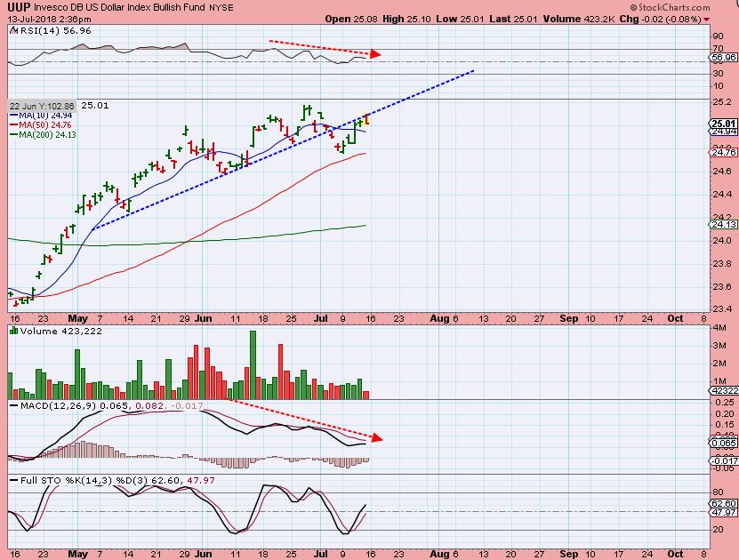Click the Volume 423,222 panel label

click(x=61, y=331)
